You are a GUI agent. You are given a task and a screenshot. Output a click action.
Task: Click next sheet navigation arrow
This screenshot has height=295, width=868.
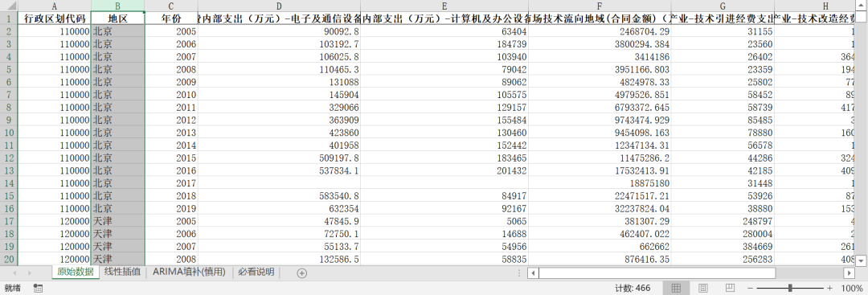tap(30, 272)
